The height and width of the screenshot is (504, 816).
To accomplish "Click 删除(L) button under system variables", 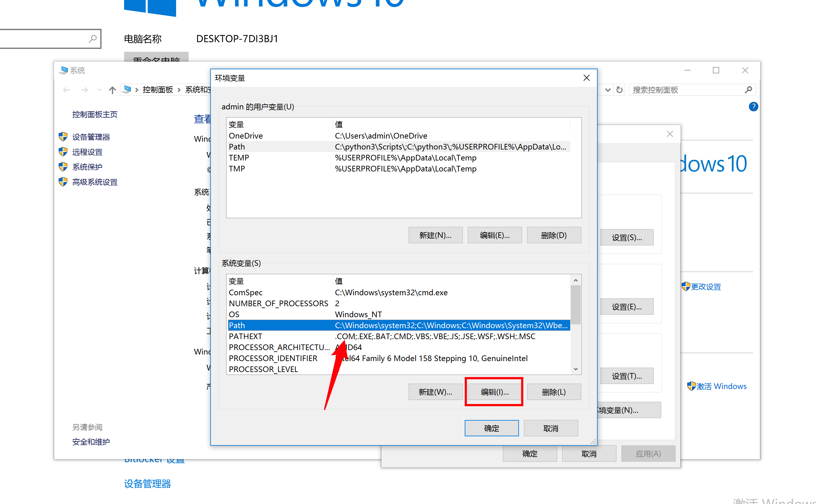I will click(553, 392).
